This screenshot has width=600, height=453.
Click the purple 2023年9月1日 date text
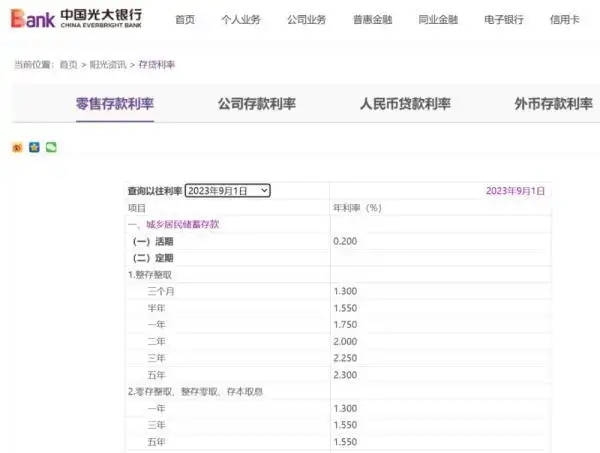coord(515,191)
